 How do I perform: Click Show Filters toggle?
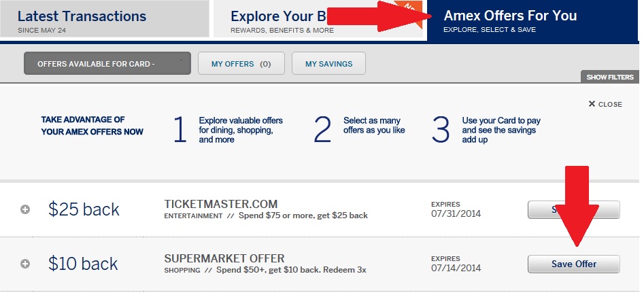[610, 77]
